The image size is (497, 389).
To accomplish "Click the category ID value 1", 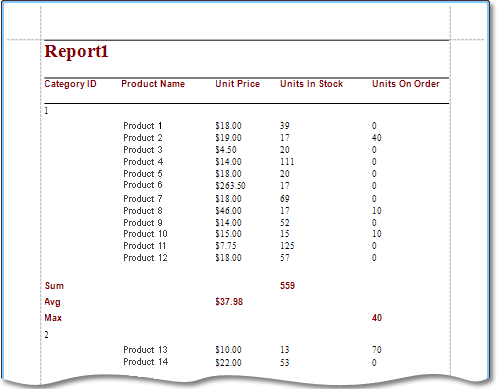I will click(x=46, y=111).
